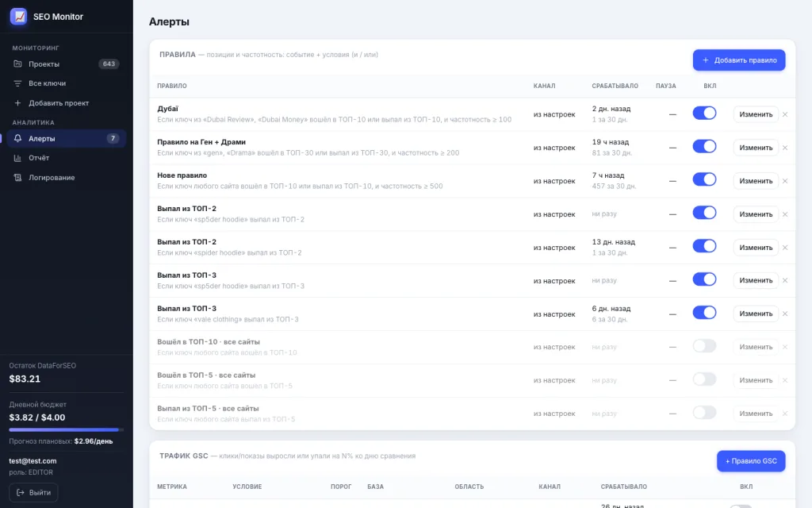812x508 pixels.
Task: Remove the «spider hoodie» ТОП-2 rule
Action: coord(785,248)
